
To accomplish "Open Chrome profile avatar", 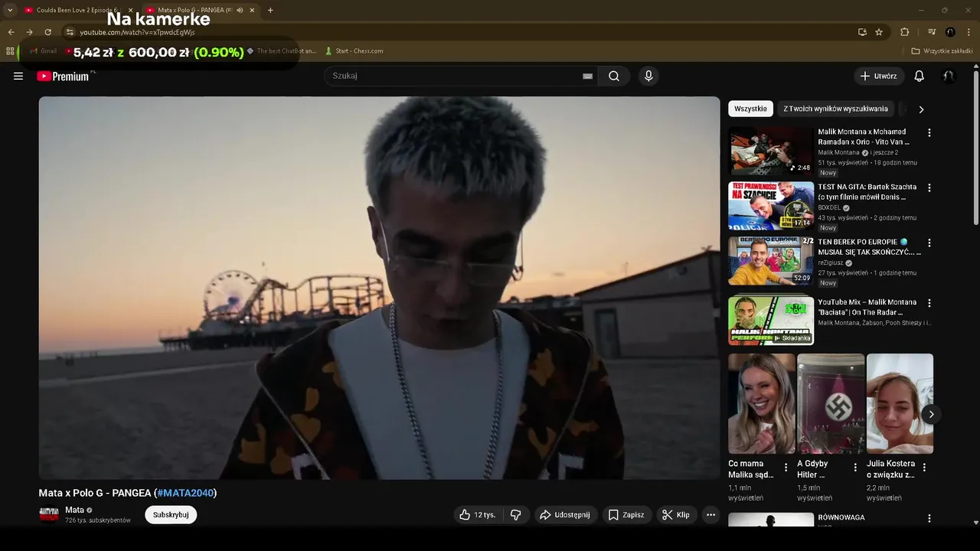I will point(950,32).
